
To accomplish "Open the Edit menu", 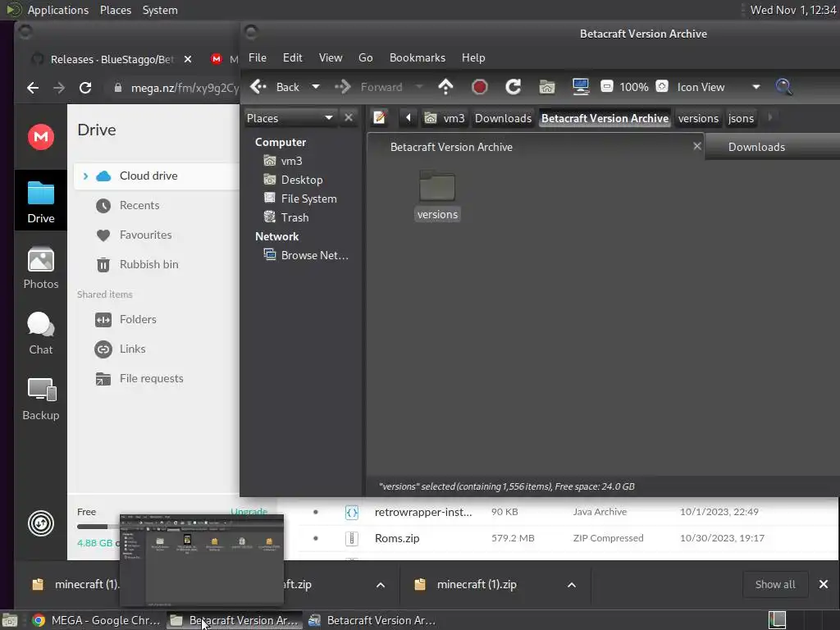I will 293,57.
